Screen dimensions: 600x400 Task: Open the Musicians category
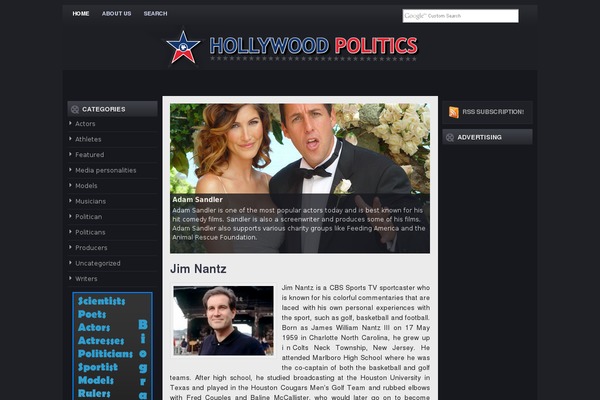90,201
